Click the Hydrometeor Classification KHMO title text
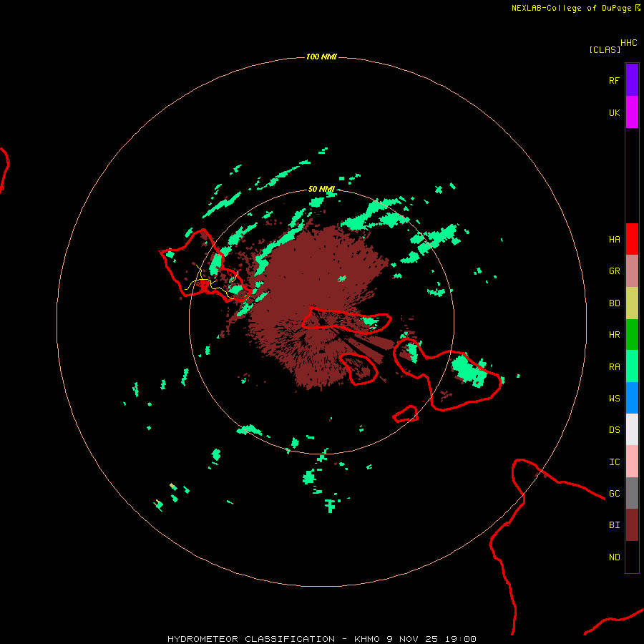The width and height of the screenshot is (644, 644). [x=321, y=639]
